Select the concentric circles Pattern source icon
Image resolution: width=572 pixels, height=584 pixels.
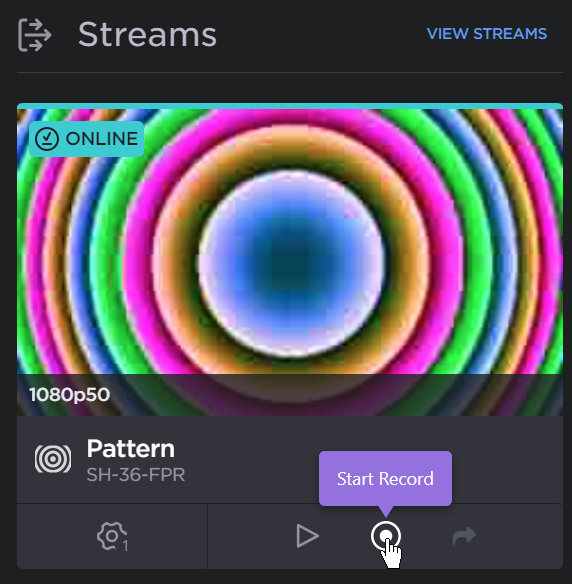click(x=53, y=459)
